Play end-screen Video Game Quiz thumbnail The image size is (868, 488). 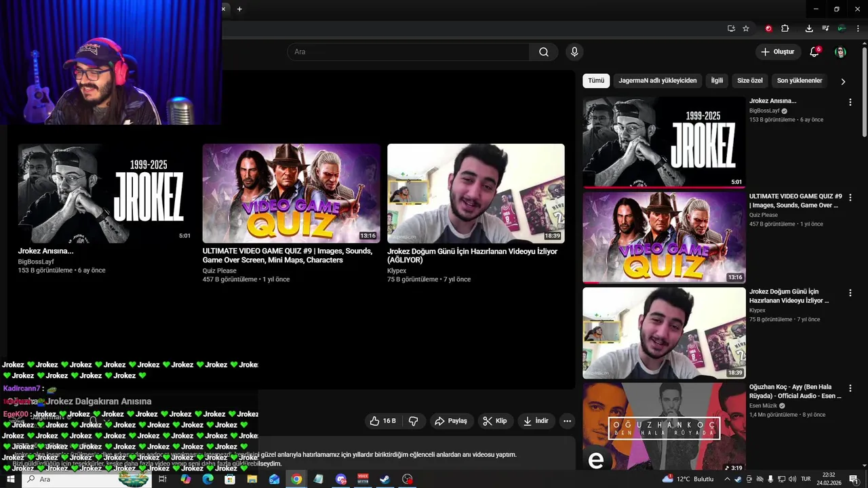pyautogui.click(x=291, y=193)
